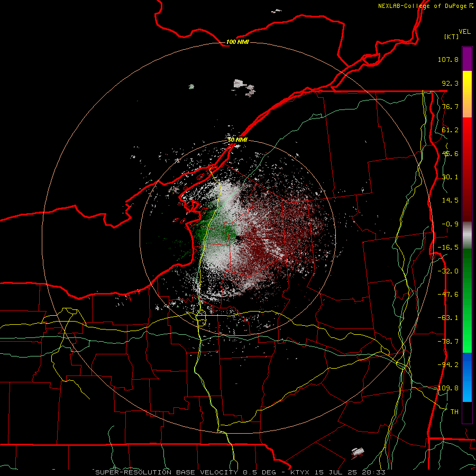Select the -0.9 legend value

(x=450, y=224)
